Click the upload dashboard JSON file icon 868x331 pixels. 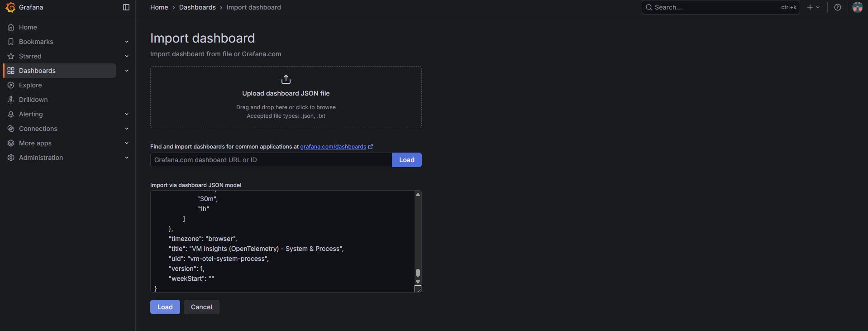tap(286, 80)
